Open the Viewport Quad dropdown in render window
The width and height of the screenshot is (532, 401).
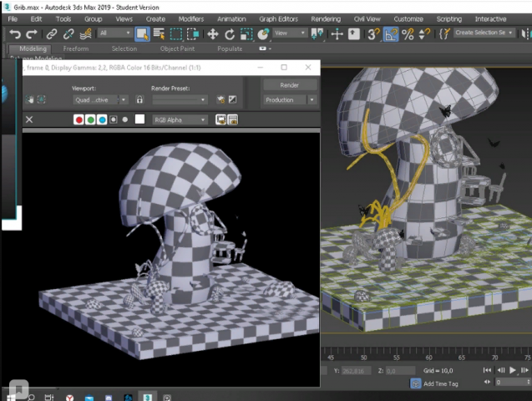click(99, 99)
